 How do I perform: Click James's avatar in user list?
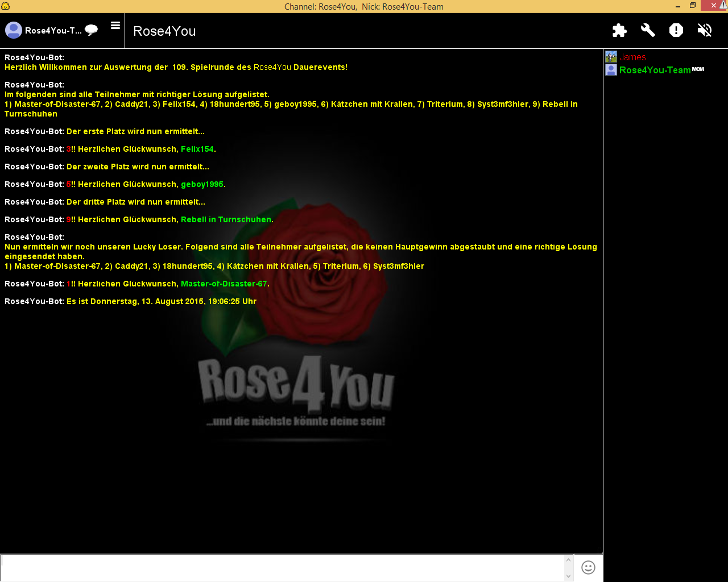[611, 57]
